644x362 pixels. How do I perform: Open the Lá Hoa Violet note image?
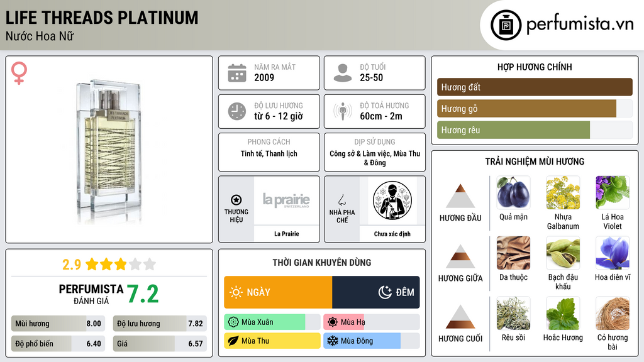tap(613, 192)
